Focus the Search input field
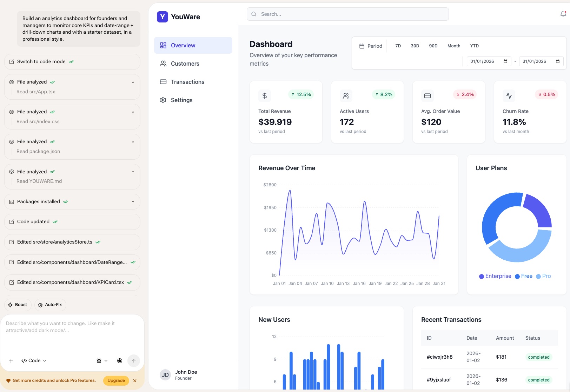570x392 pixels. [x=347, y=14]
